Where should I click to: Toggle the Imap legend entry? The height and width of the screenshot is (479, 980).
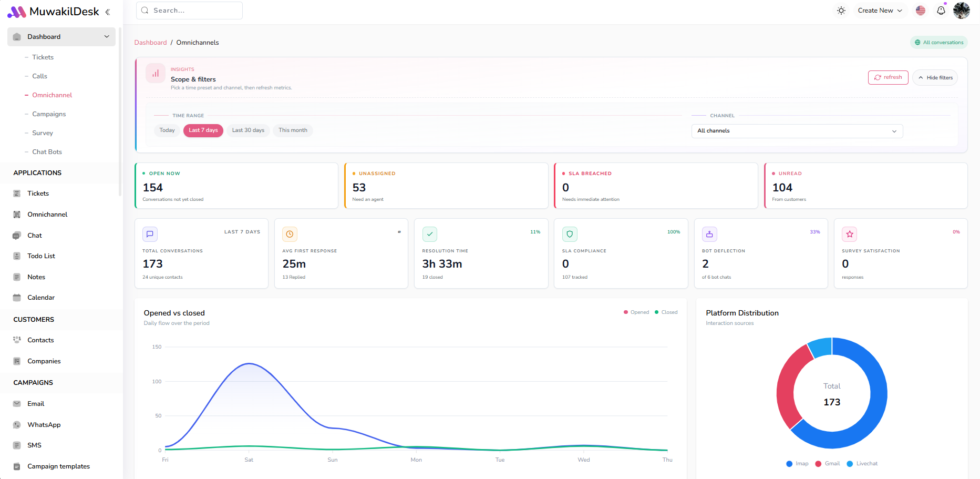[798, 464]
